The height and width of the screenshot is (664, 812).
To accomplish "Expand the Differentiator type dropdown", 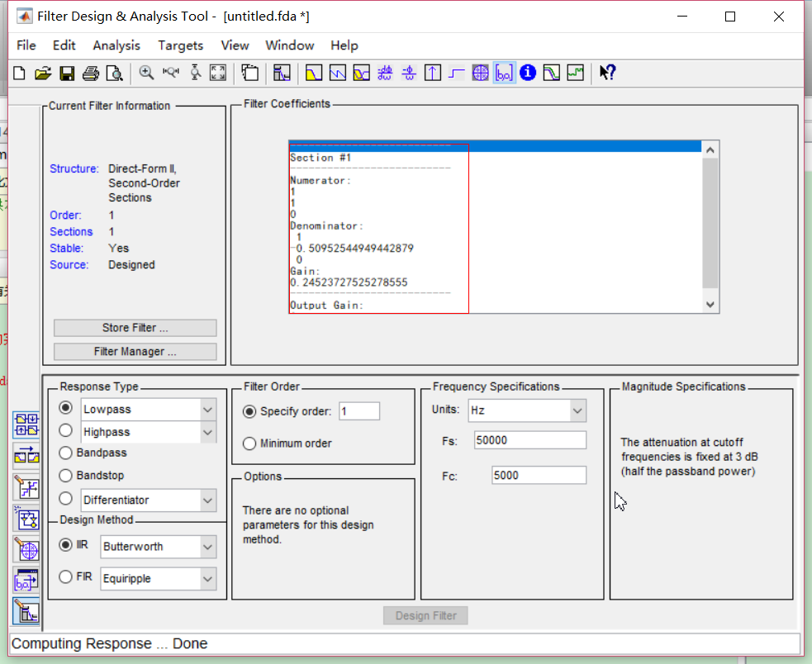I will click(x=207, y=500).
